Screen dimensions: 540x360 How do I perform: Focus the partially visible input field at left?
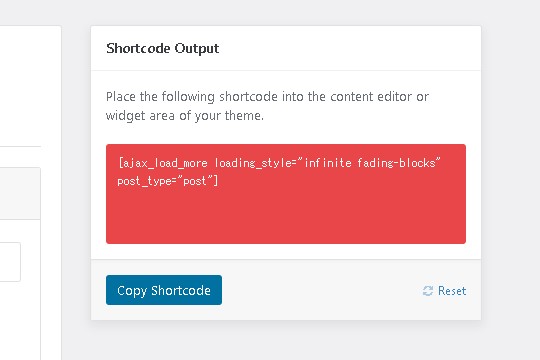10,262
